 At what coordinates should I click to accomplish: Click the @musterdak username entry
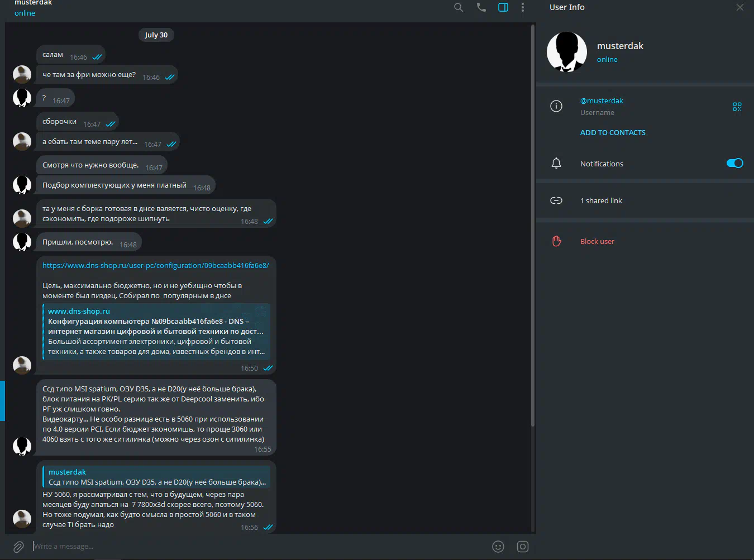tap(602, 101)
